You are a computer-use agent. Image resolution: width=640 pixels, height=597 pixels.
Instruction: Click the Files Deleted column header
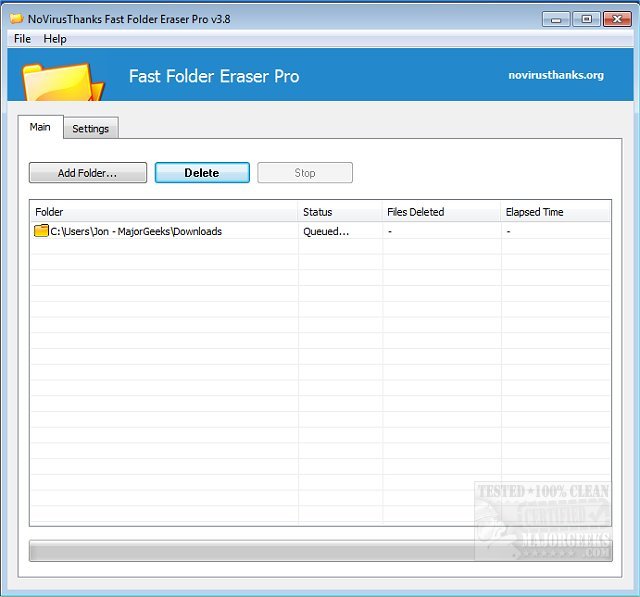[x=442, y=212]
